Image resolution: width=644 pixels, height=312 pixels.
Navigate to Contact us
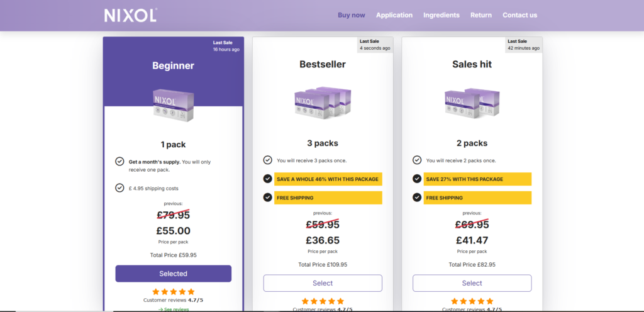click(x=520, y=15)
